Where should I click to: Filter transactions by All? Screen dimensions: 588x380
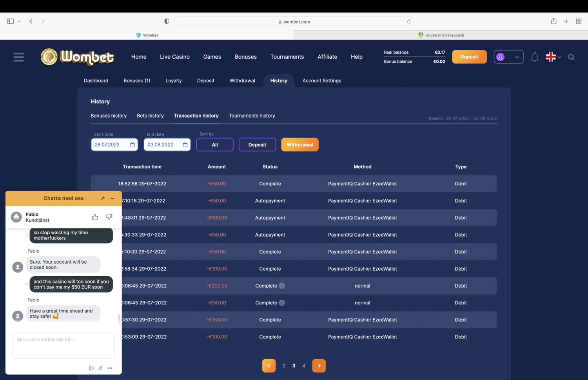point(215,145)
